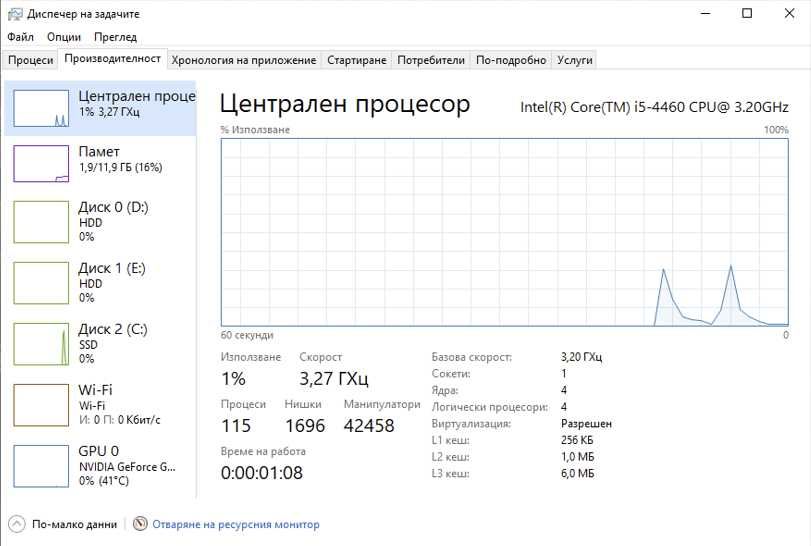Select the Производителност tab
The width and height of the screenshot is (811, 546).
click(112, 59)
